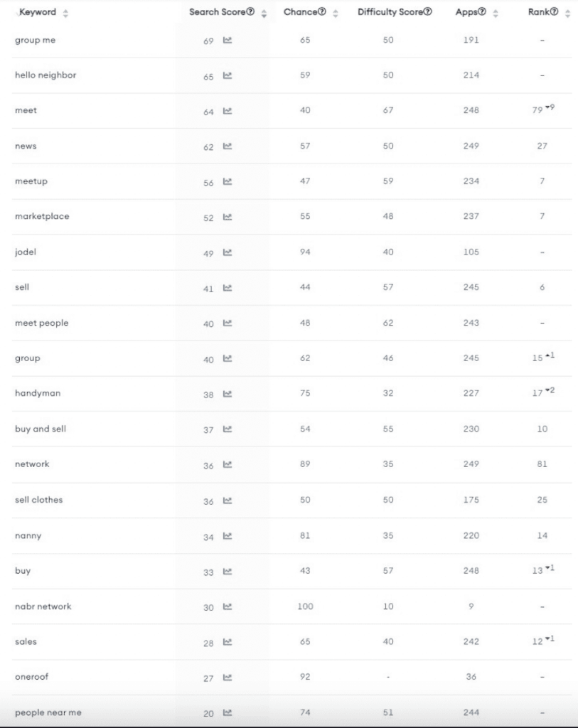
Task: Sort by Search Score column arrows
Action: coord(264,14)
